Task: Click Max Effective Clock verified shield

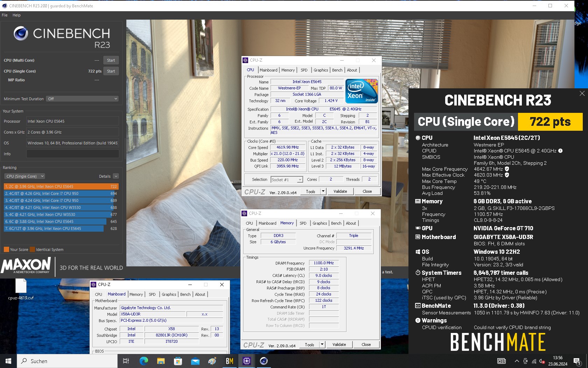Action: (507, 175)
